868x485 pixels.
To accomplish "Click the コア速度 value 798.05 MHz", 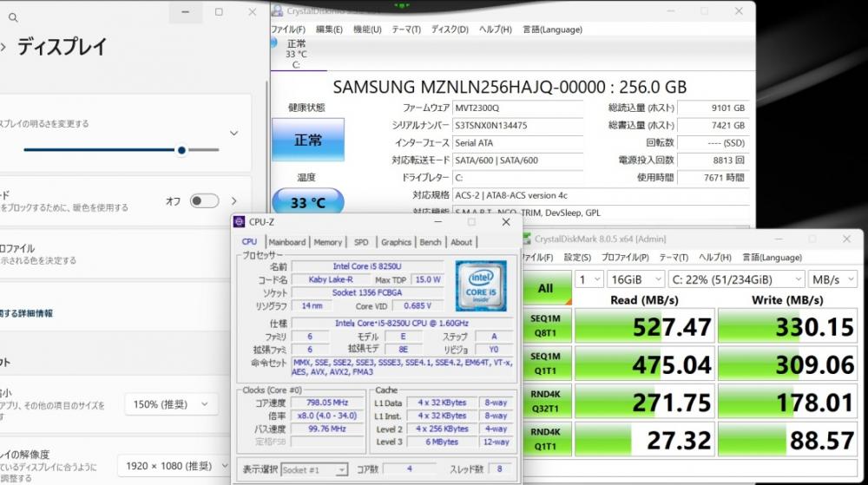I will point(327,403).
